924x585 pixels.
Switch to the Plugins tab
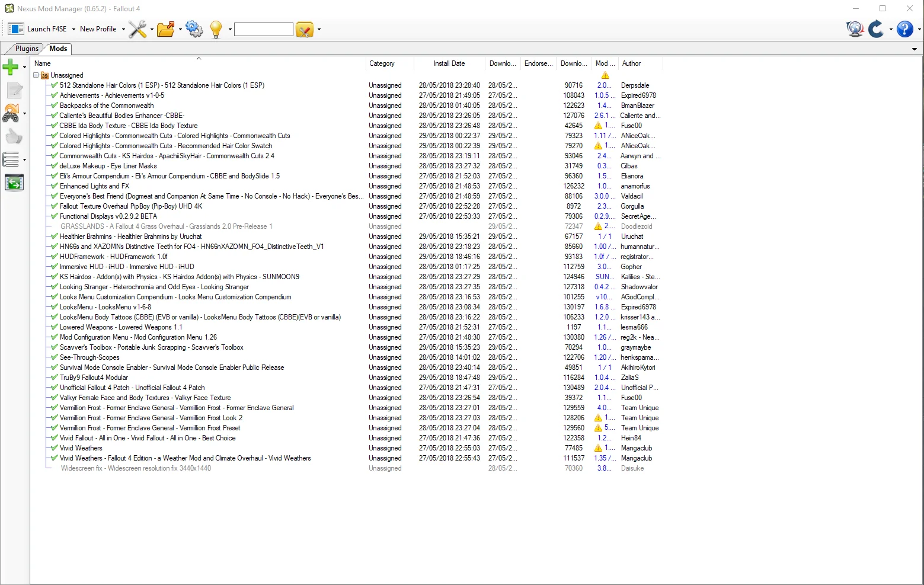pos(27,49)
